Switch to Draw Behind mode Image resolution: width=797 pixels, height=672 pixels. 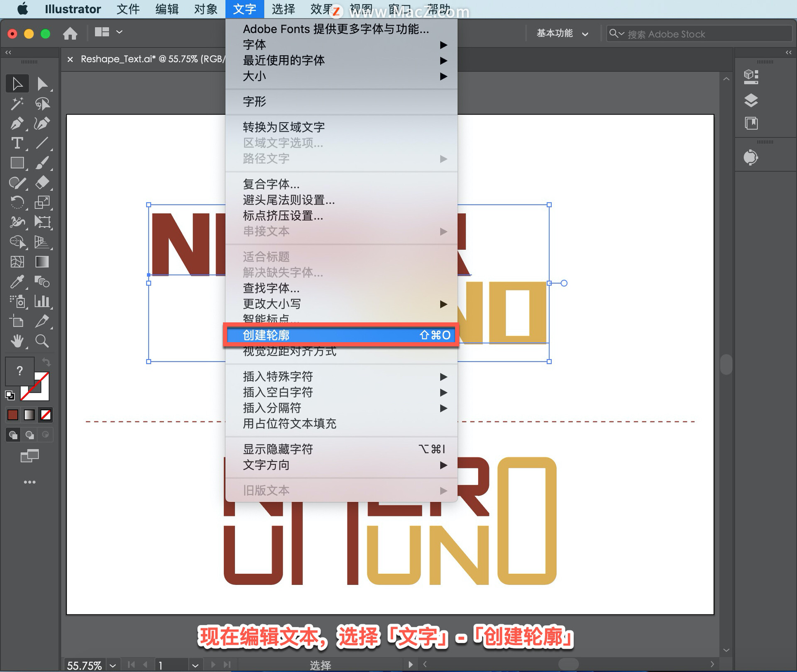(29, 435)
